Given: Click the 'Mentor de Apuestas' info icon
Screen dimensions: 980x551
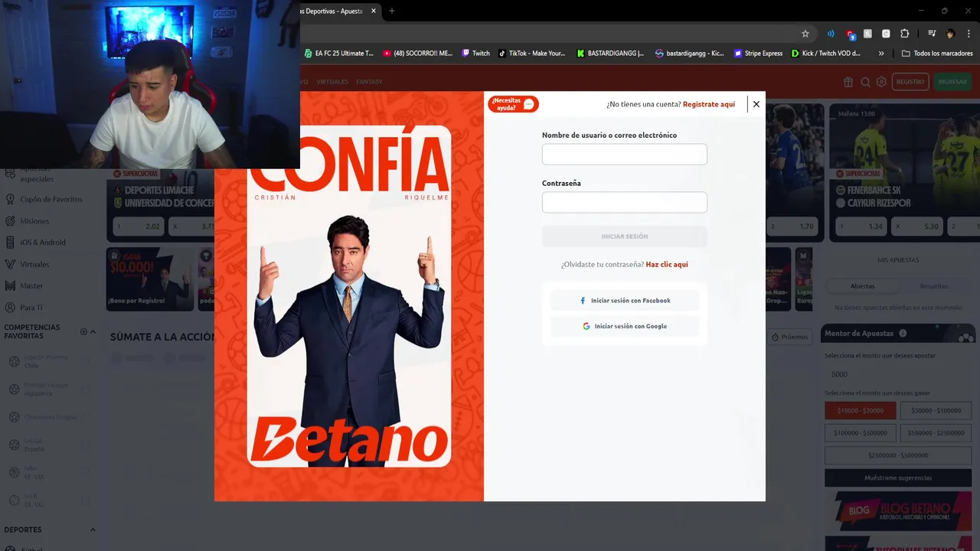Looking at the screenshot, I should 903,334.
